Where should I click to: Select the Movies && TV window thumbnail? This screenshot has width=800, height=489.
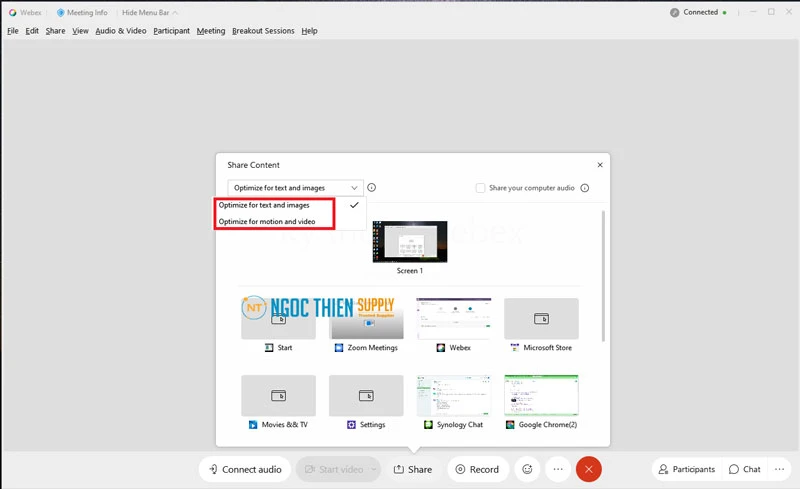[279, 396]
